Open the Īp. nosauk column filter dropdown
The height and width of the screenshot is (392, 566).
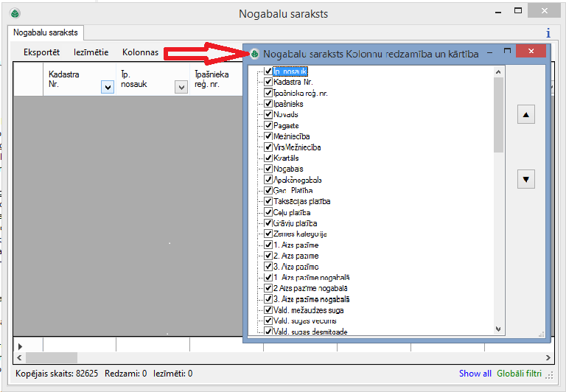coord(181,87)
